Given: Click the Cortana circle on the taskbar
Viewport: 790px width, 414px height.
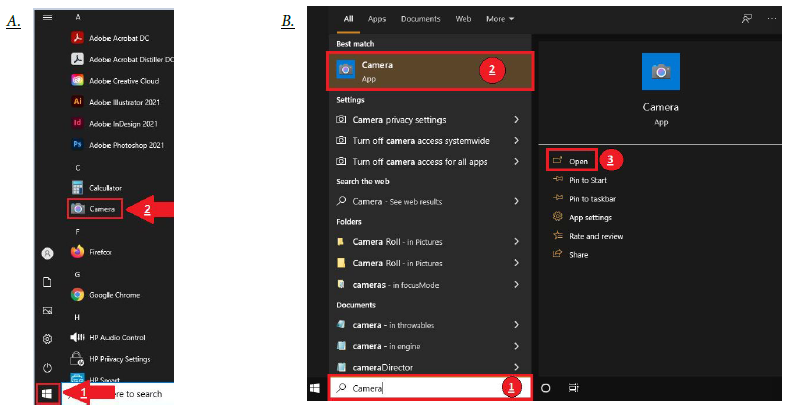Looking at the screenshot, I should click(546, 388).
